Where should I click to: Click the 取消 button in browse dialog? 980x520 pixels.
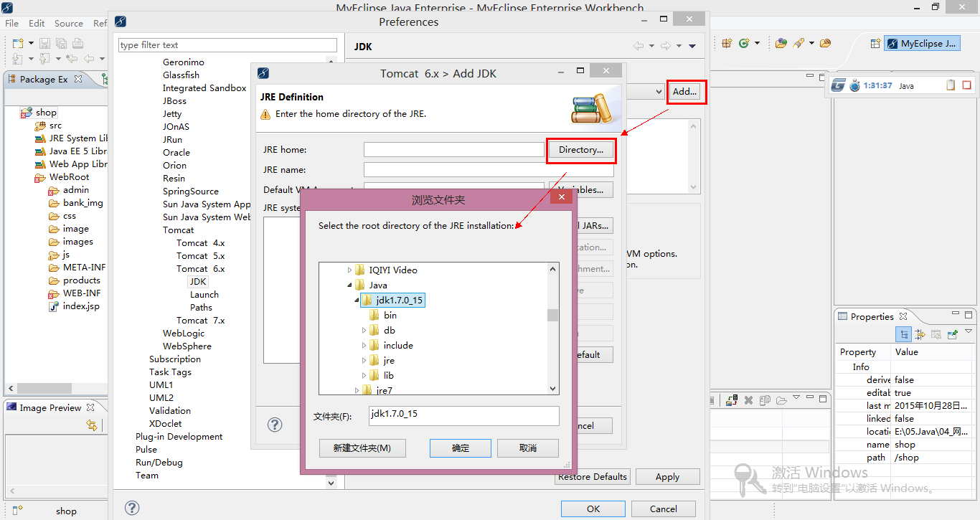pyautogui.click(x=527, y=448)
